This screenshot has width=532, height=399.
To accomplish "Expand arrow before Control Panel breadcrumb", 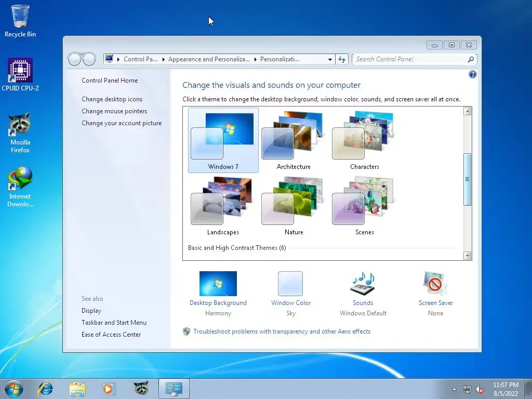I will click(x=118, y=59).
